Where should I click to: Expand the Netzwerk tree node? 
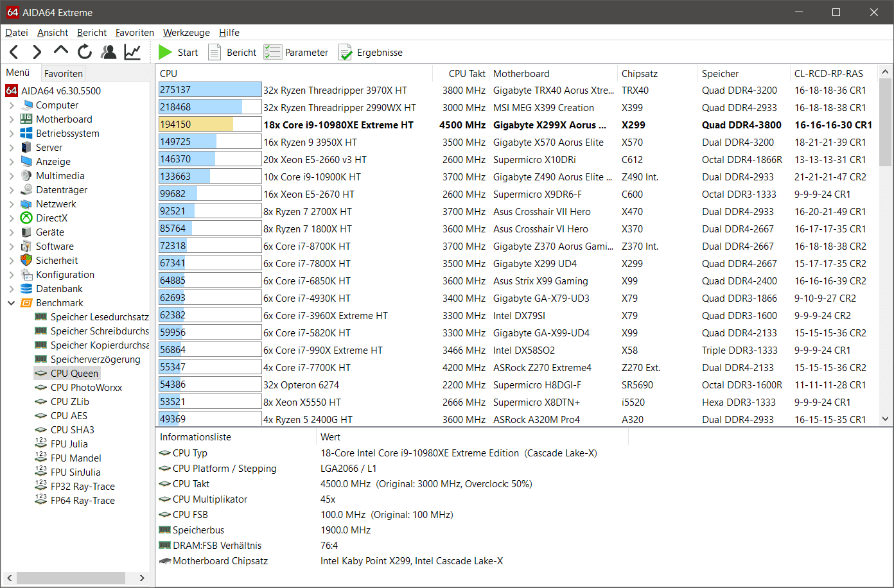click(x=12, y=204)
